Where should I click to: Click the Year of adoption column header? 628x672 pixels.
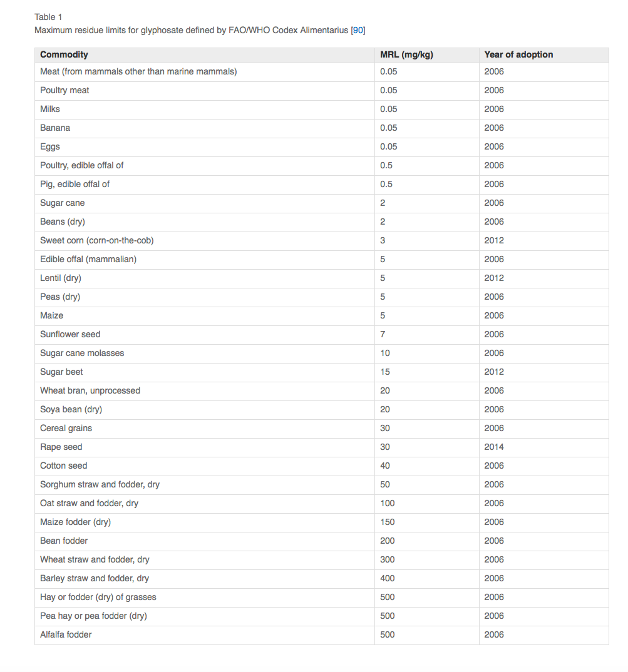click(518, 55)
